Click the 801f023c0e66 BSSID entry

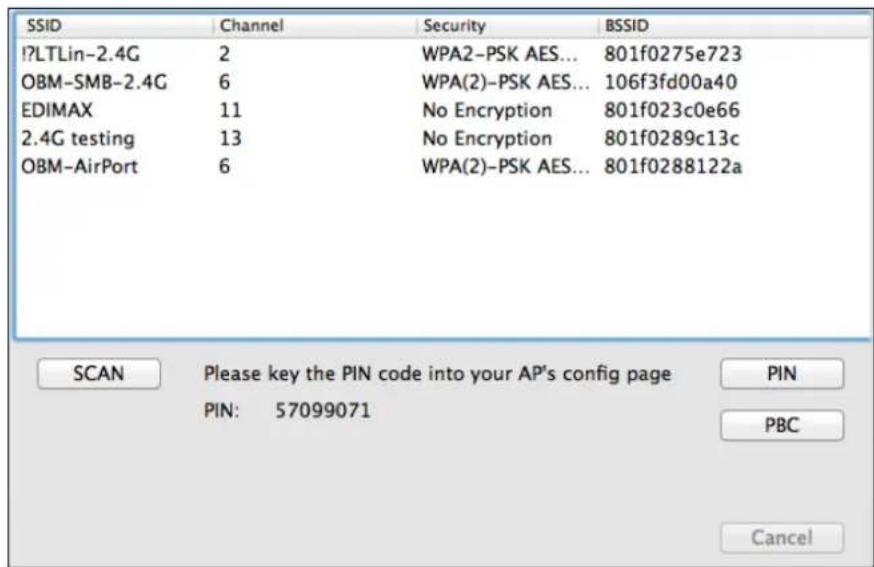tap(672, 109)
